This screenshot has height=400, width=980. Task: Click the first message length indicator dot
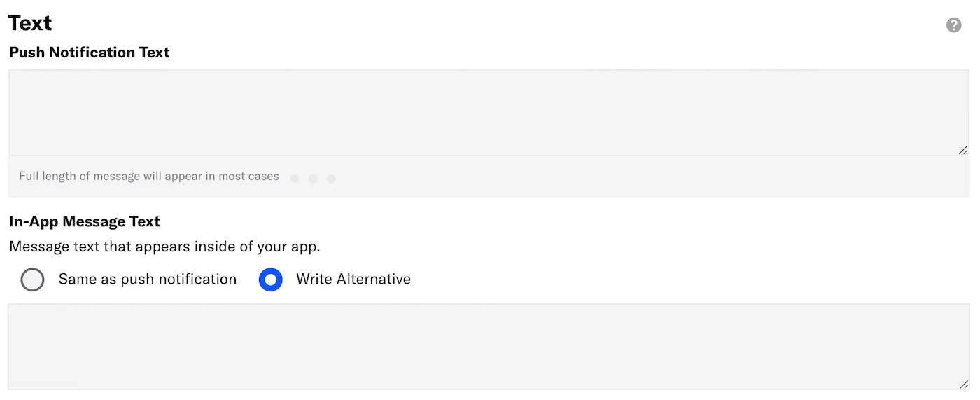pos(295,179)
